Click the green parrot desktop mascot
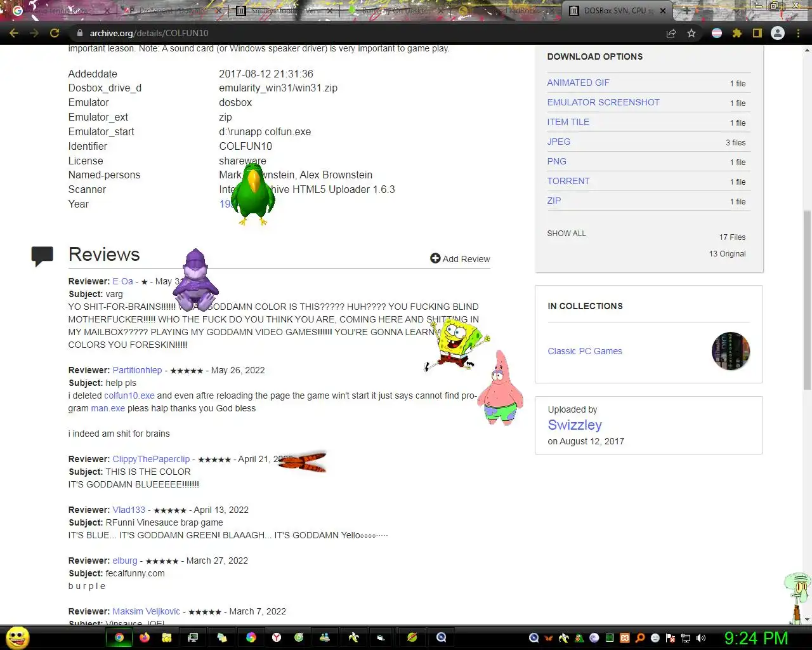812x650 pixels. pyautogui.click(x=252, y=194)
